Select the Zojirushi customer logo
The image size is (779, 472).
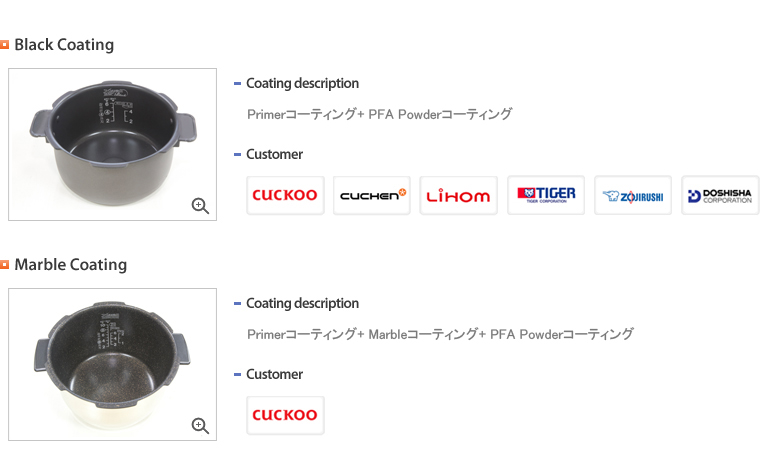coord(633,195)
